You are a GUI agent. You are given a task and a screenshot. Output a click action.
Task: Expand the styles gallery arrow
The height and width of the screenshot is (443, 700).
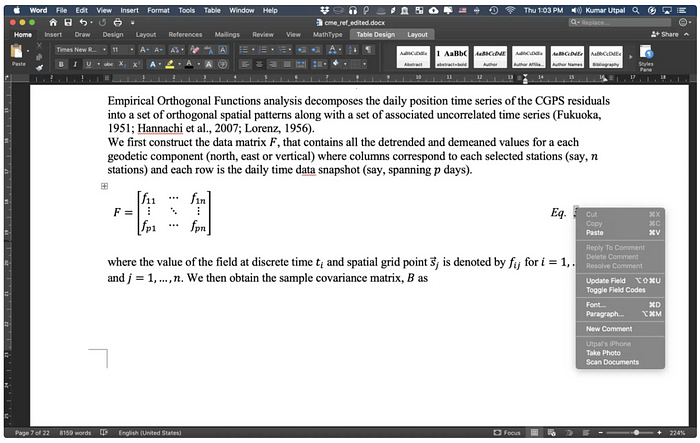tap(630, 57)
